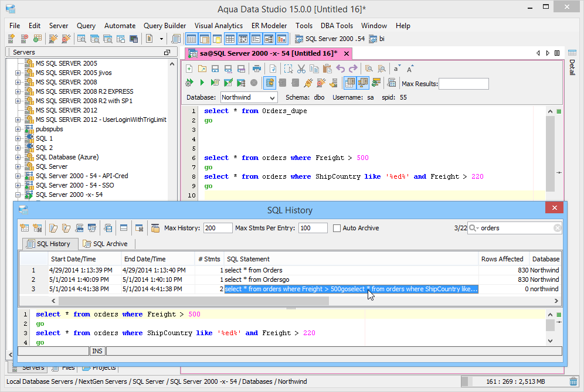Click the Save icon in the query editor toolbar

click(215, 69)
